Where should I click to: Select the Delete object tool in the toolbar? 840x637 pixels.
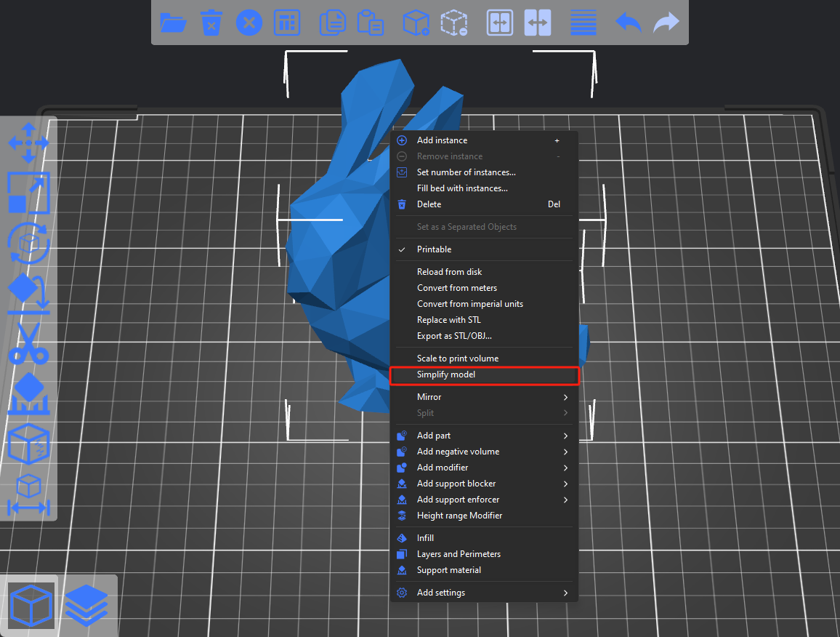(211, 23)
